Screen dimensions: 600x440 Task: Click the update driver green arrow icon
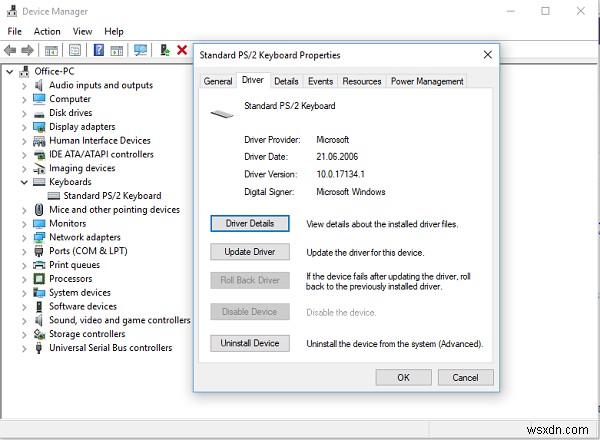(x=165, y=50)
